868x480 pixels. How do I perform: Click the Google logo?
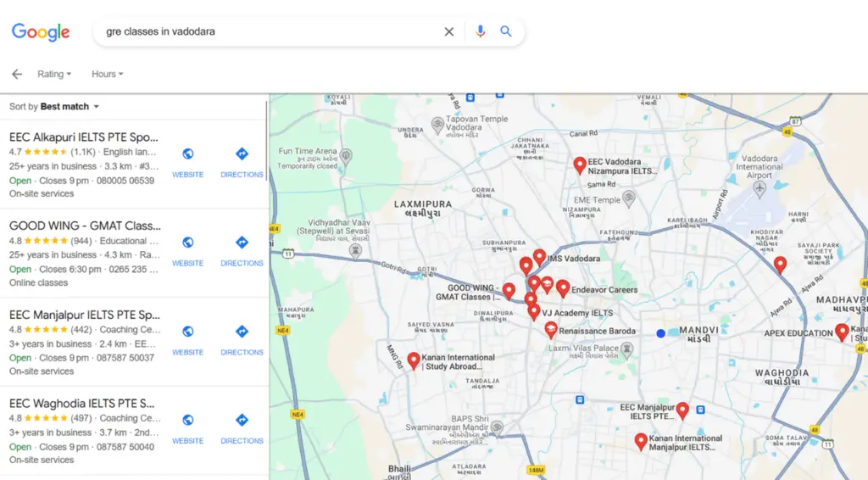(x=41, y=32)
